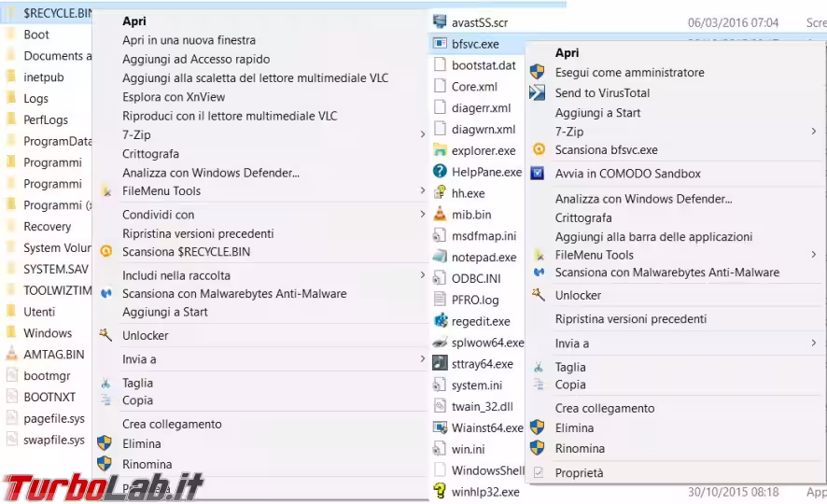The height and width of the screenshot is (504, 827).
Task: Click the shield icon beside Esegui come amministratore
Action: tap(537, 72)
